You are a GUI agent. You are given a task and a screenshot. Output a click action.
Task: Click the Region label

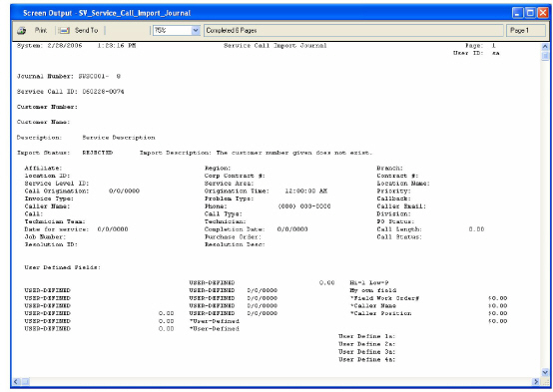coord(218,169)
